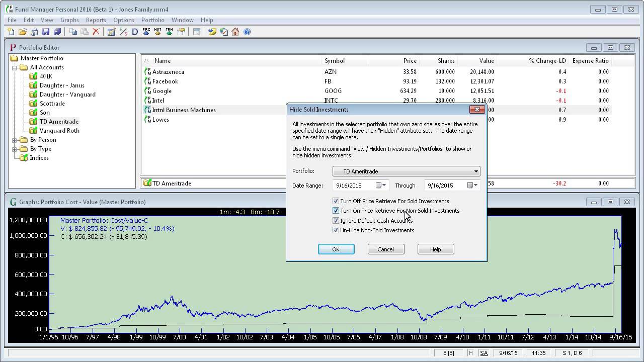This screenshot has height=362, width=644.
Task: Select Daughter - Janus in portfolio tree
Action: (x=62, y=85)
